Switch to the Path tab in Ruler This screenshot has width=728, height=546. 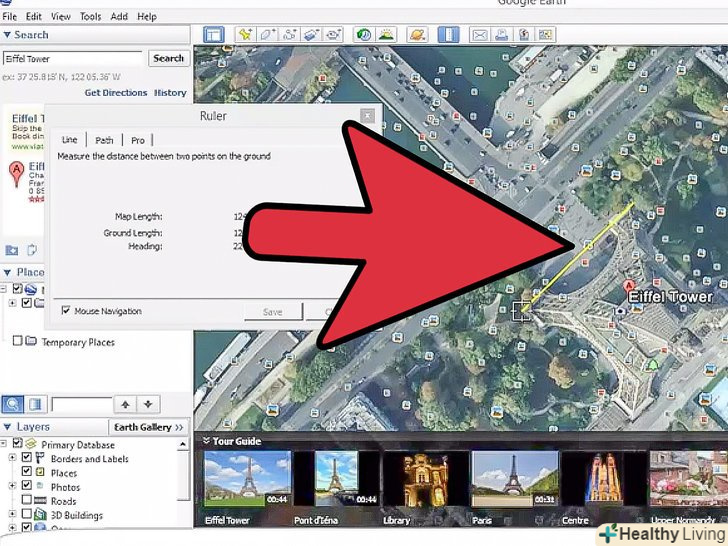click(104, 140)
